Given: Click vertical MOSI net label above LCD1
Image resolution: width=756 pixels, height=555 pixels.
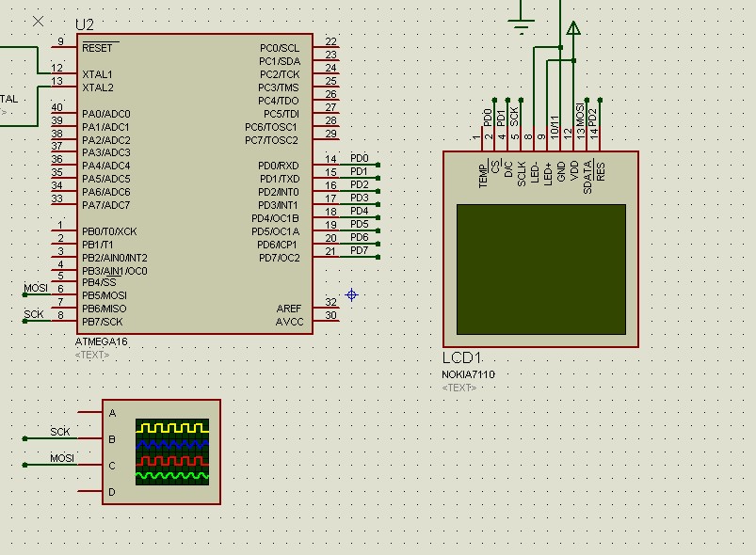Looking at the screenshot, I should click(x=580, y=115).
